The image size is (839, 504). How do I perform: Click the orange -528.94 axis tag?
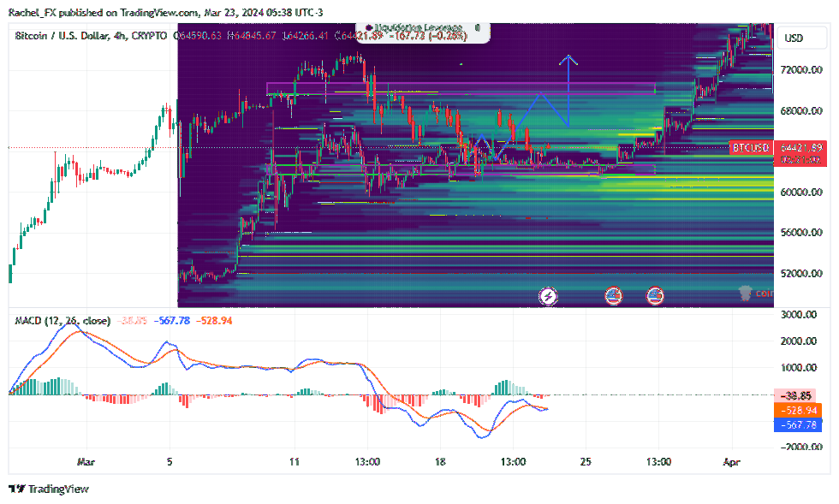point(798,411)
